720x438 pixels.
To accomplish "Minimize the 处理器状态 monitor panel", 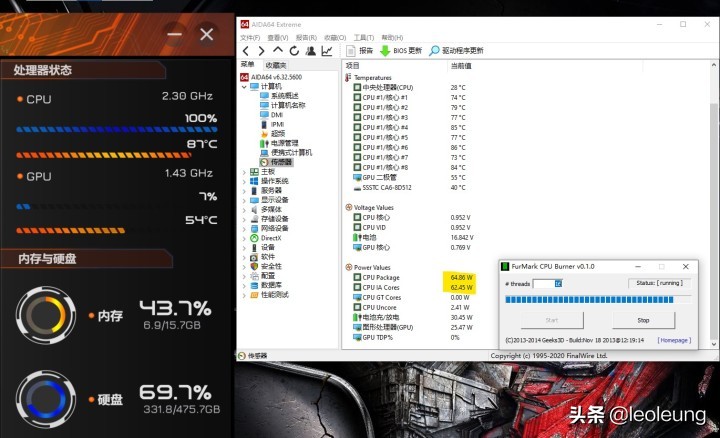I will click(x=174, y=34).
